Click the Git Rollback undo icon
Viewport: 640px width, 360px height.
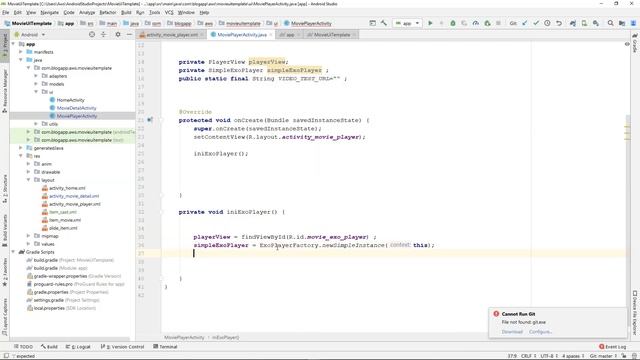(x=559, y=23)
